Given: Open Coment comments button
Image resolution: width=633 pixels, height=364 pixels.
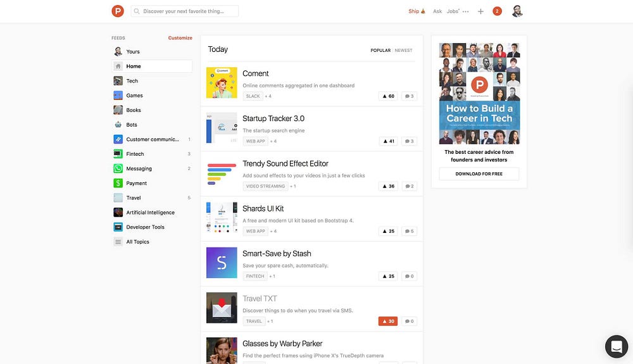Looking at the screenshot, I should (x=409, y=96).
